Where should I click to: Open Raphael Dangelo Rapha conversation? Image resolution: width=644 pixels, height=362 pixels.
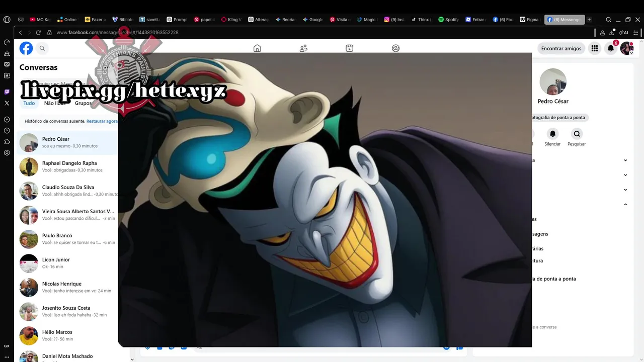(68, 166)
